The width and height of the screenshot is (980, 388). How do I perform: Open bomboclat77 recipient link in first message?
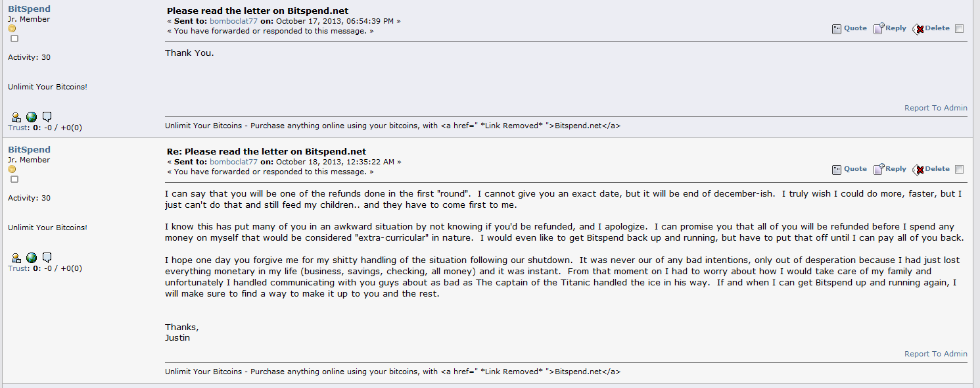pyautogui.click(x=234, y=21)
